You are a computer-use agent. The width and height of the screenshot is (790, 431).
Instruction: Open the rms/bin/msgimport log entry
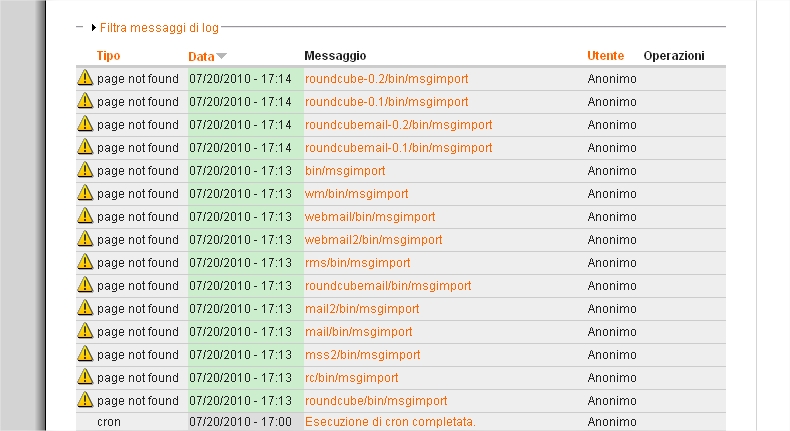click(x=358, y=263)
